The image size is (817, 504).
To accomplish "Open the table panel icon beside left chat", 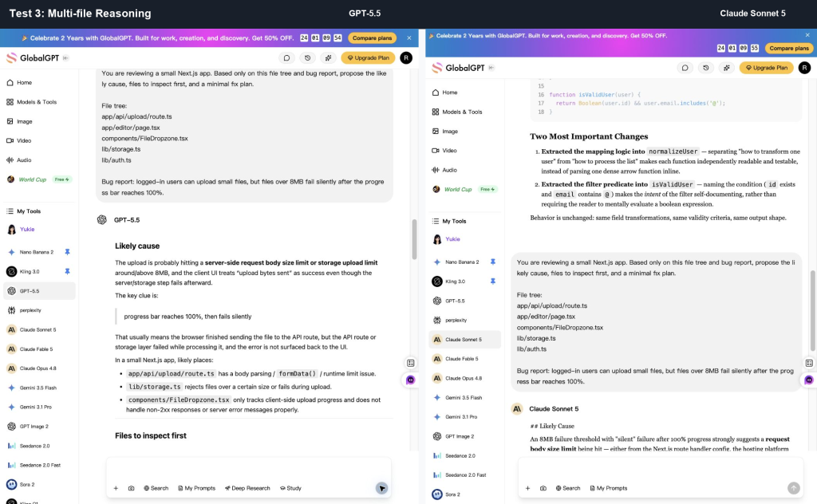I will [411, 363].
